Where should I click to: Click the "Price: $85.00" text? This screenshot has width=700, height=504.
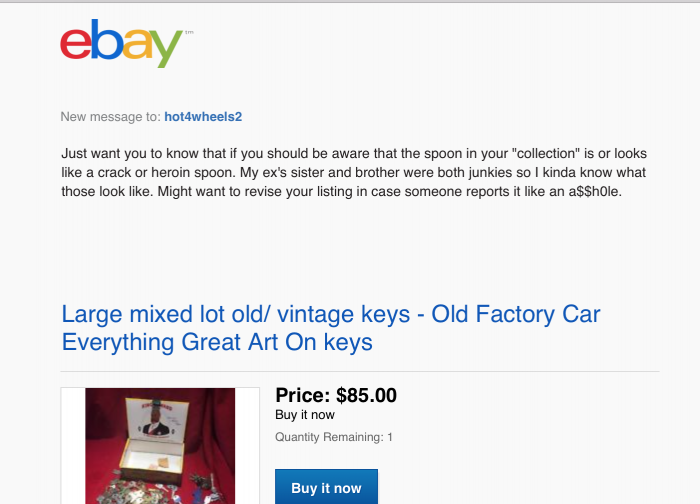[335, 395]
